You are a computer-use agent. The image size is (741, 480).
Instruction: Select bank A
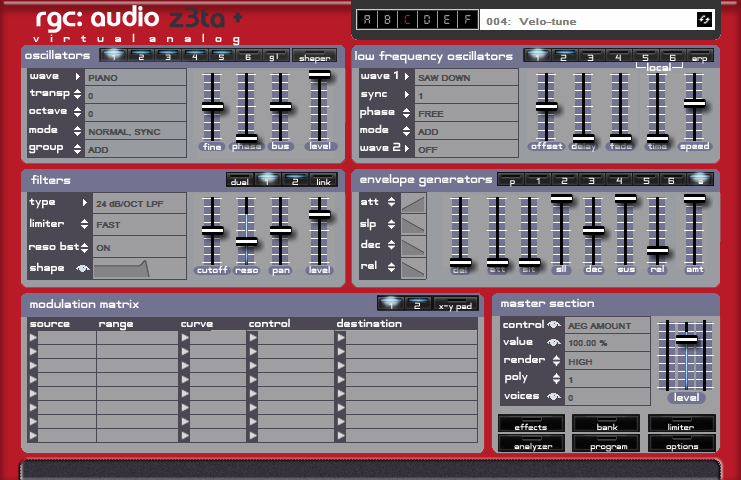pyautogui.click(x=367, y=20)
